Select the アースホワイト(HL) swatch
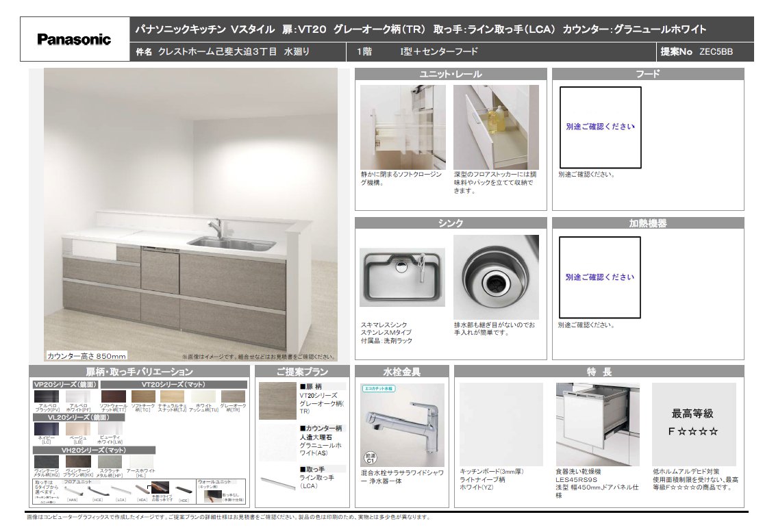Viewport: 776px width, 532px height. 140,461
